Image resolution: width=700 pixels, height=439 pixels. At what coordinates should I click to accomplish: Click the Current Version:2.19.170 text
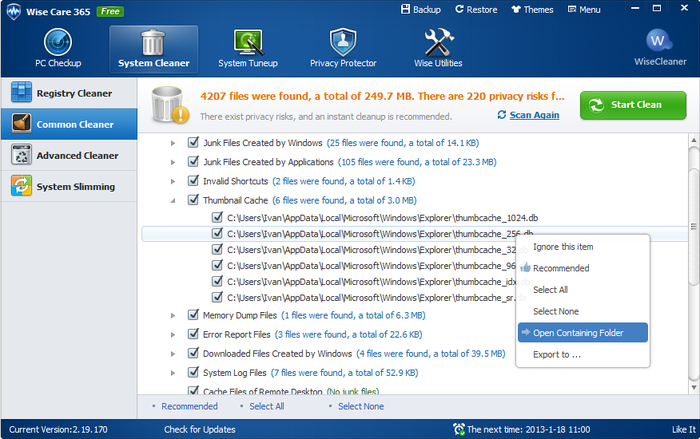[x=58, y=430]
